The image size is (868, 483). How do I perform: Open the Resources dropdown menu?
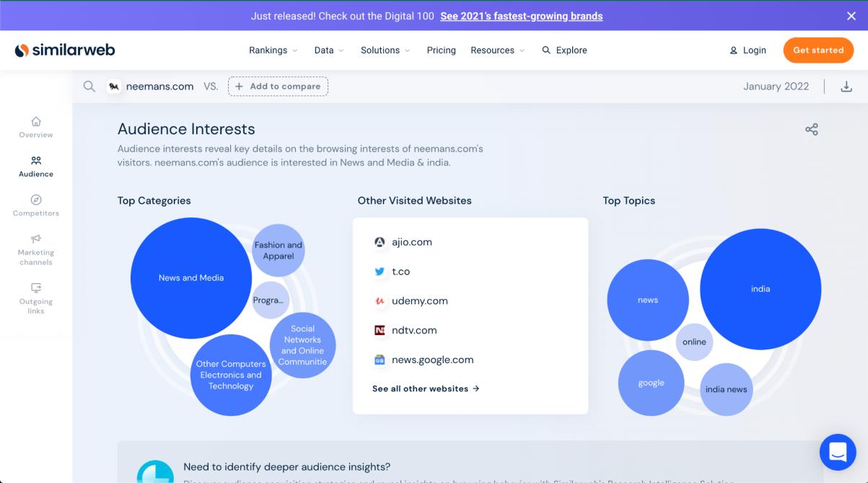click(497, 51)
